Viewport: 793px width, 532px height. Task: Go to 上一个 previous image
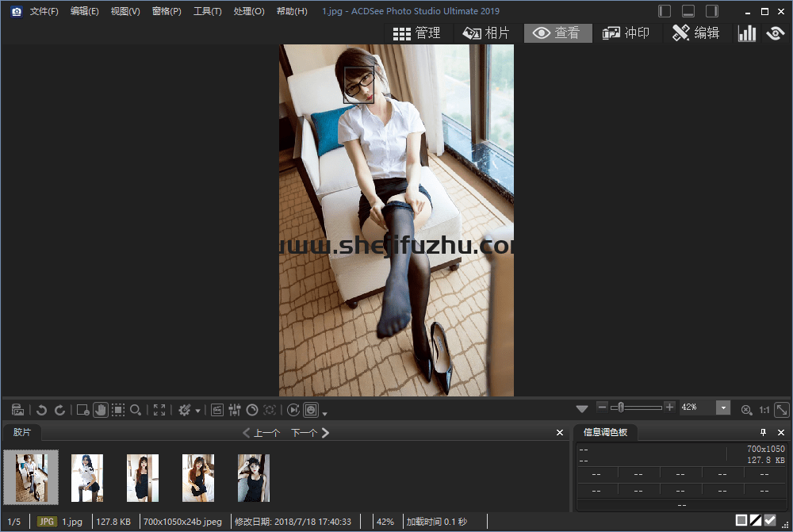pos(262,433)
